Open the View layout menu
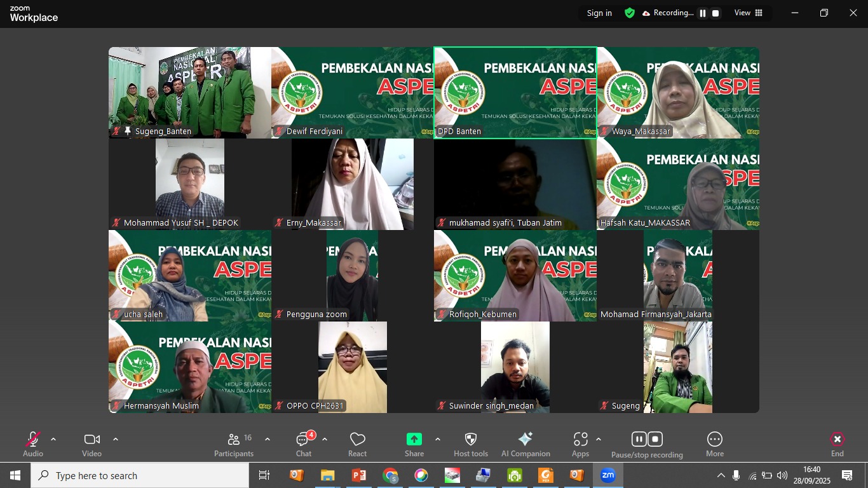 coord(749,13)
